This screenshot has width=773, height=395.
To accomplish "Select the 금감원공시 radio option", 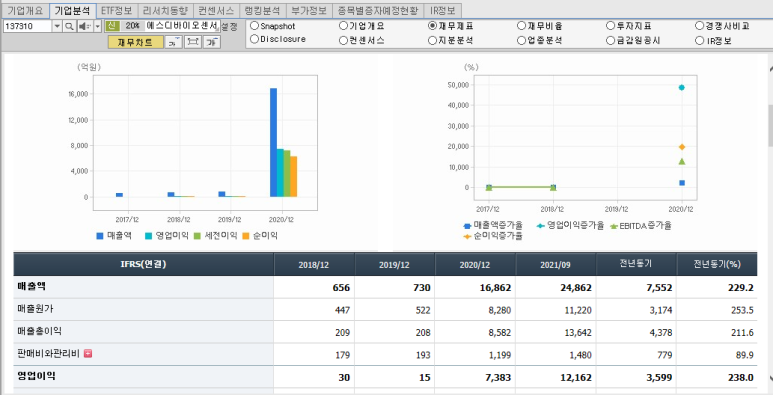I will pyautogui.click(x=611, y=40).
